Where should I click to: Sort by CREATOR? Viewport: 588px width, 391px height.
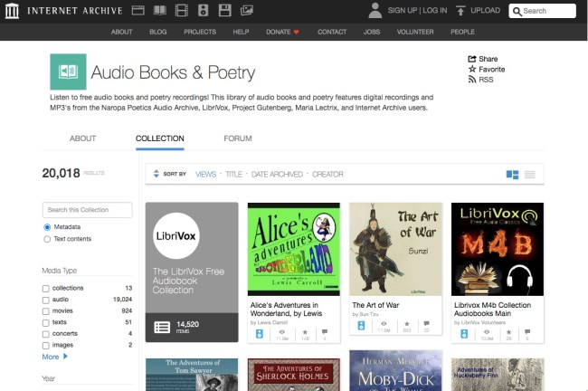(x=327, y=174)
